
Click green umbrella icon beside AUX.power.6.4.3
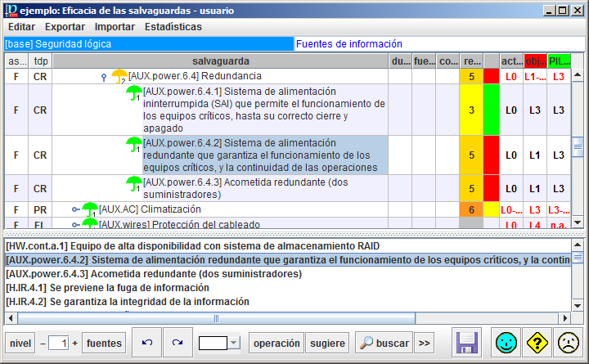click(x=133, y=182)
